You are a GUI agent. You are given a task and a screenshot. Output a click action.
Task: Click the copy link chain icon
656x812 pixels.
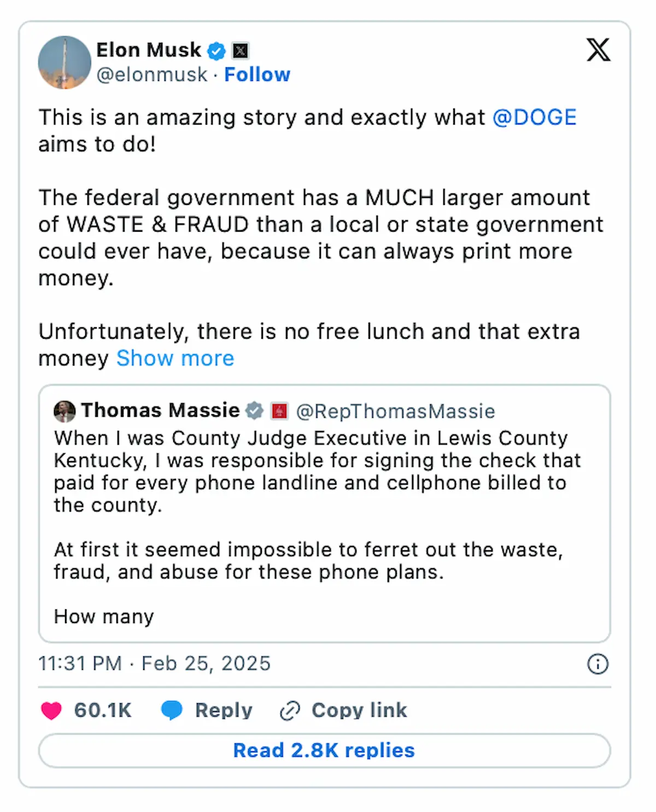point(290,711)
